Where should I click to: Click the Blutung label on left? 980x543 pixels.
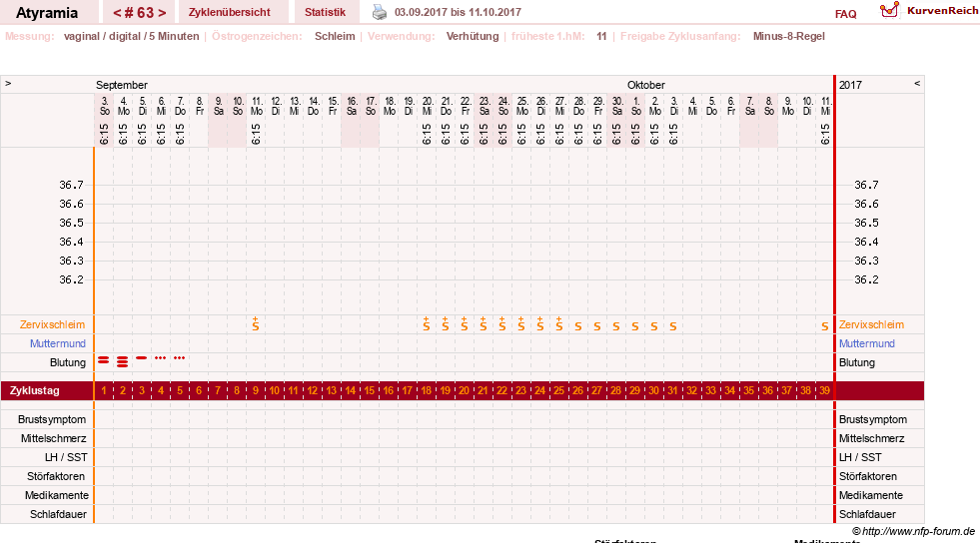68,362
